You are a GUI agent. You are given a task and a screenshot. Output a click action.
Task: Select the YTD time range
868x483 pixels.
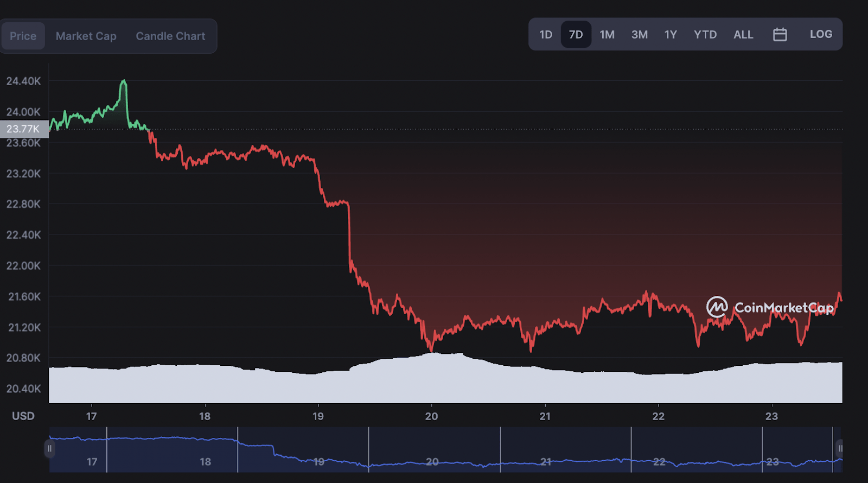(705, 35)
